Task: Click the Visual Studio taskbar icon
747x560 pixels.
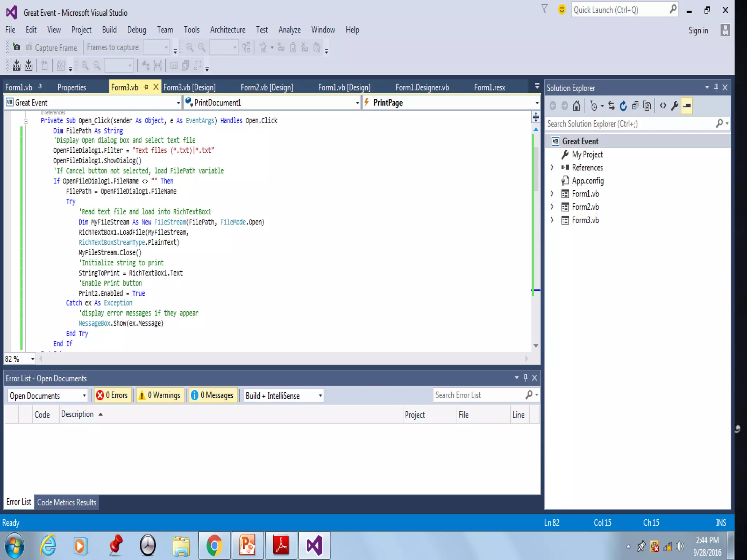Action: point(314,545)
